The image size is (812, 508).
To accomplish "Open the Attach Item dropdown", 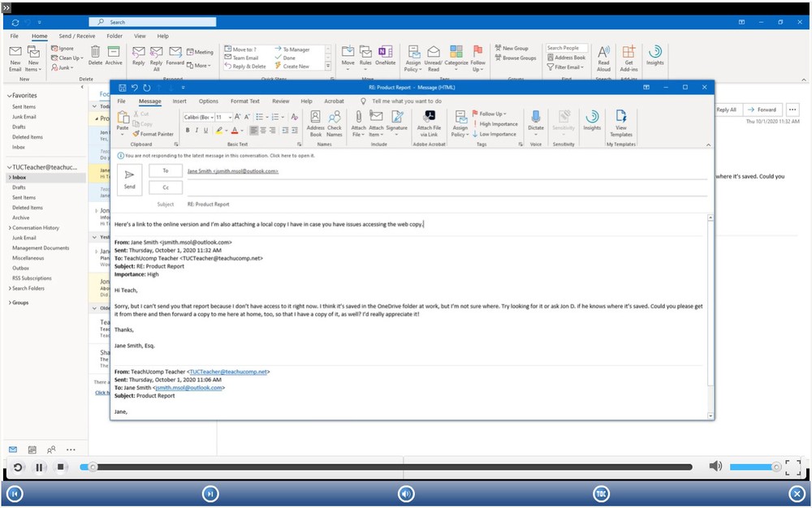I will (377, 128).
